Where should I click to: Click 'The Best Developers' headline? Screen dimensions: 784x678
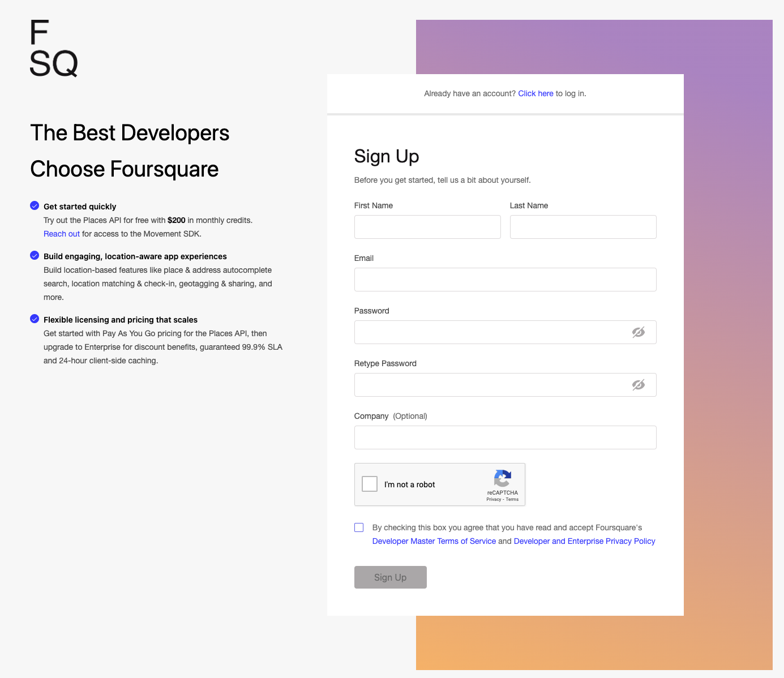click(130, 133)
